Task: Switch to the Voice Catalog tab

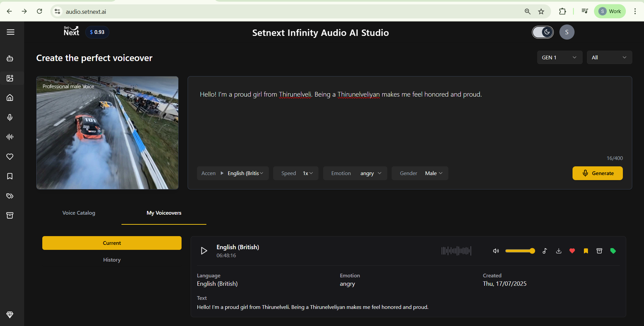Action: (x=79, y=213)
